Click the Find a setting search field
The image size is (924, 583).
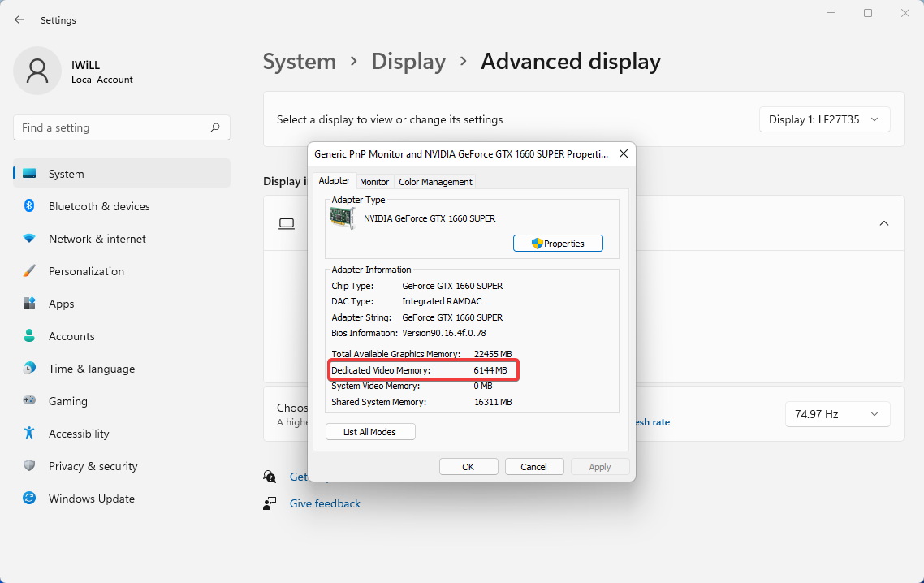[121, 127]
